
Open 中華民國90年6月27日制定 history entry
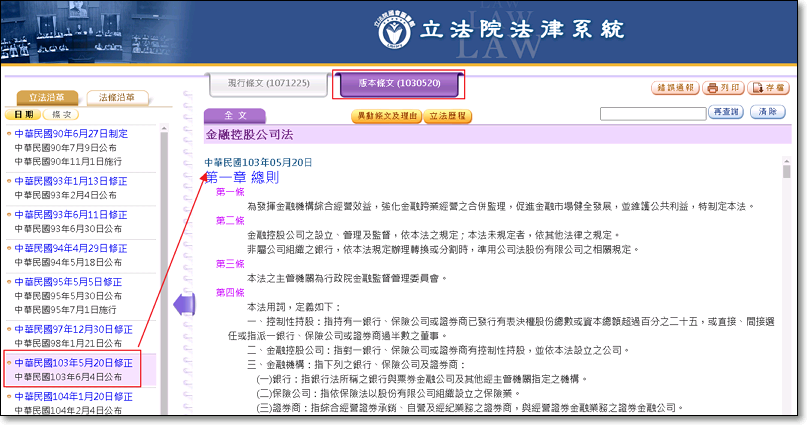pyautogui.click(x=70, y=133)
